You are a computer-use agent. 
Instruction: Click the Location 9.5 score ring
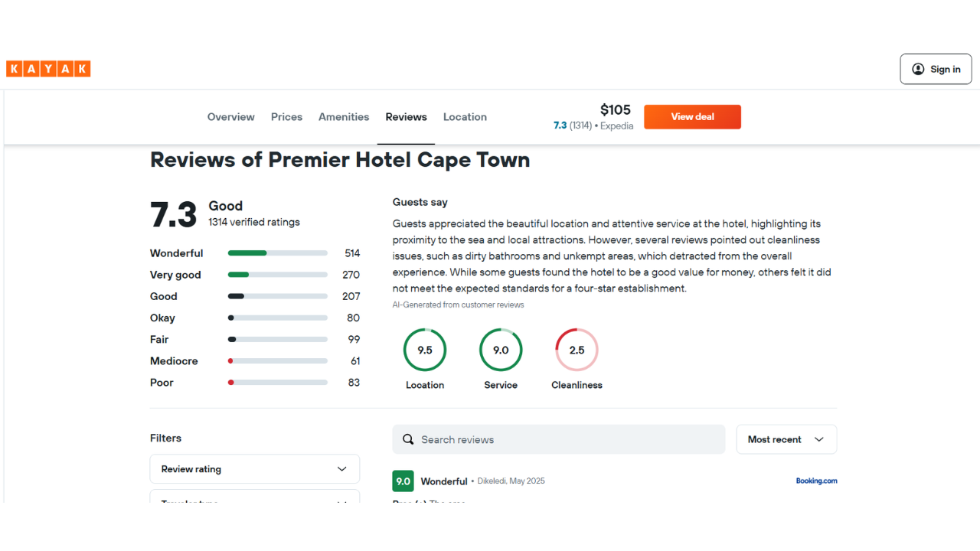425,350
